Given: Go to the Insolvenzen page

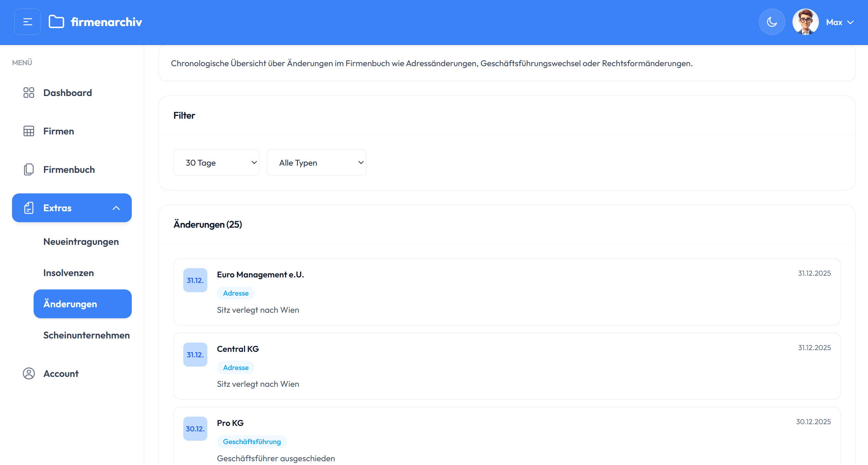Looking at the screenshot, I should (68, 273).
